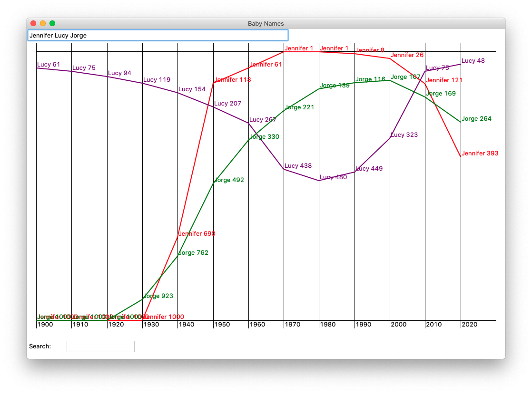Maximize the window using the green button
The width and height of the screenshot is (532, 394).
coord(52,23)
